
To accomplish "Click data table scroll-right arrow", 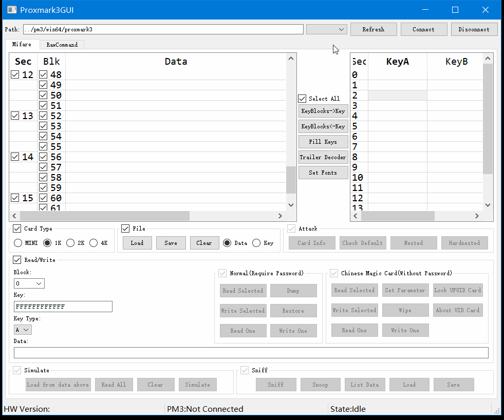I will click(280, 216).
